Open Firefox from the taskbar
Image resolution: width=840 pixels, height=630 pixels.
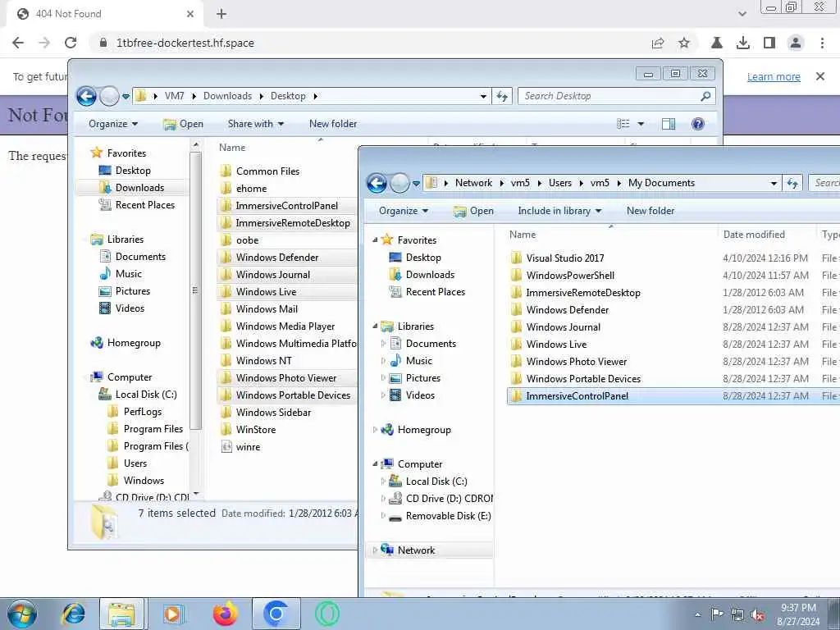coord(226,614)
